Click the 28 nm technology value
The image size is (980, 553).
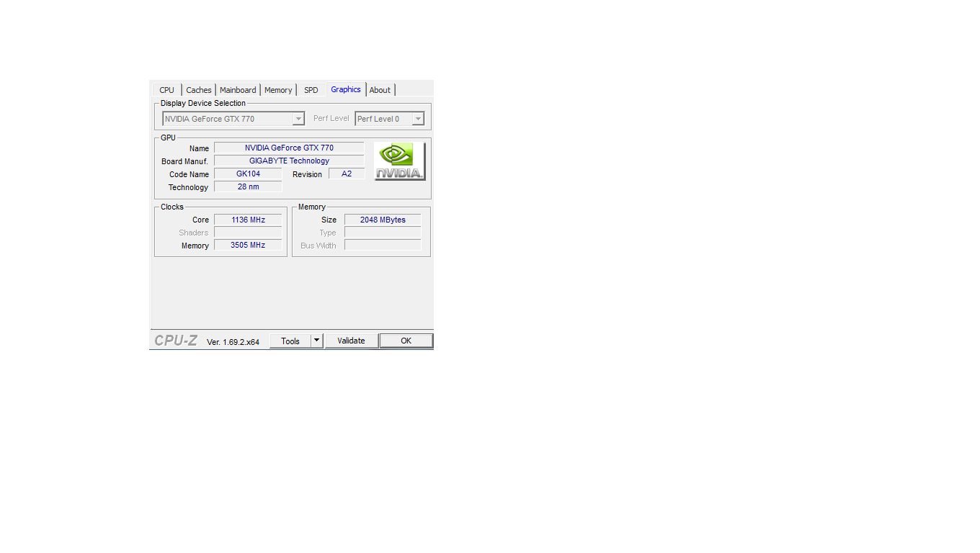tap(248, 186)
